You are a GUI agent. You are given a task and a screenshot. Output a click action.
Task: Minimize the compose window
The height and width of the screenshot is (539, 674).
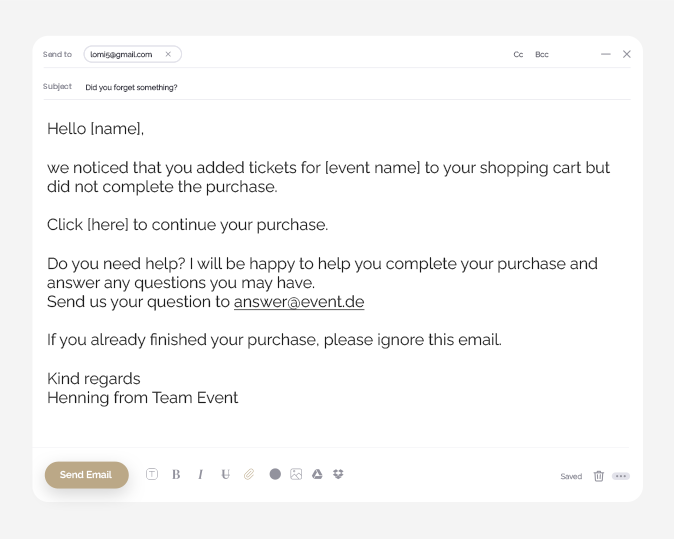[x=606, y=54]
